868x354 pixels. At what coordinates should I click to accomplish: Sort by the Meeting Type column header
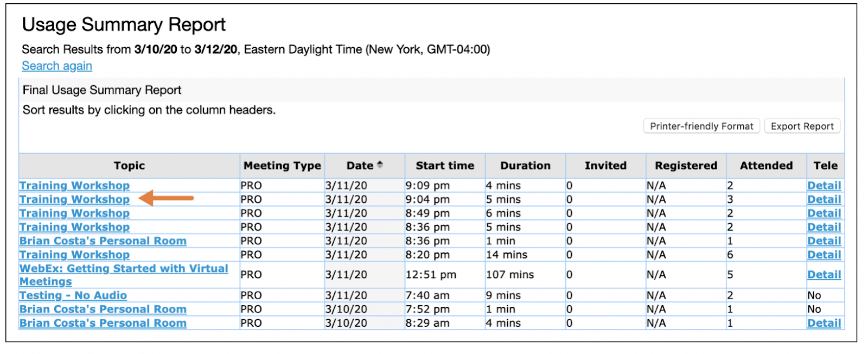coord(282,166)
